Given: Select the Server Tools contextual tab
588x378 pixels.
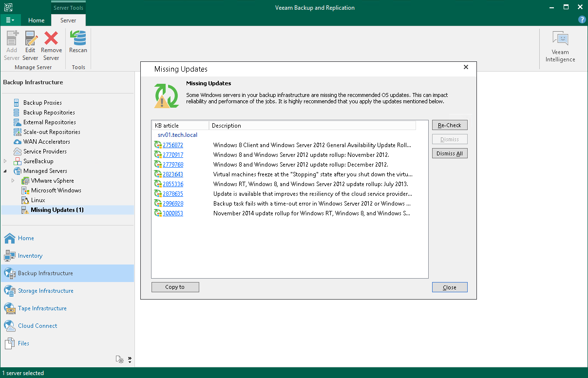Looking at the screenshot, I should [x=68, y=8].
